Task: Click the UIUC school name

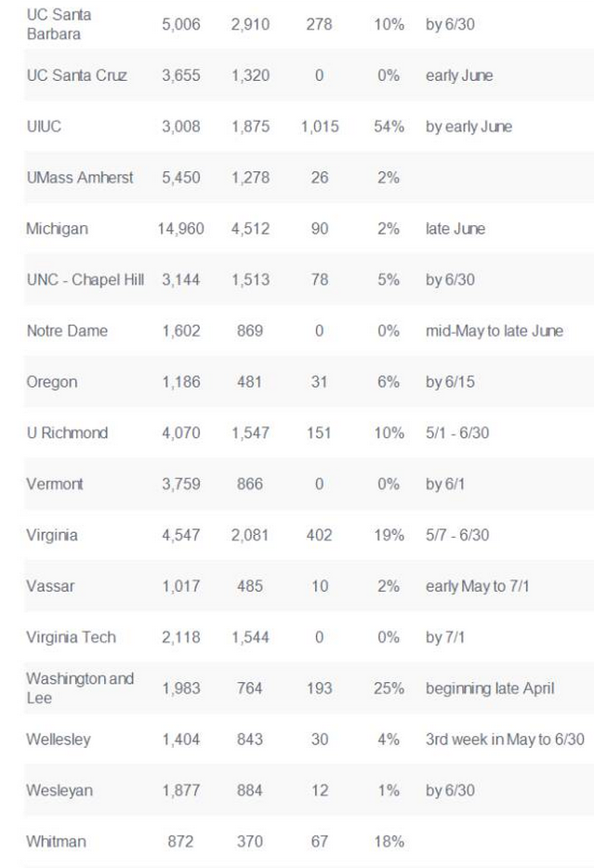Action: (44, 127)
